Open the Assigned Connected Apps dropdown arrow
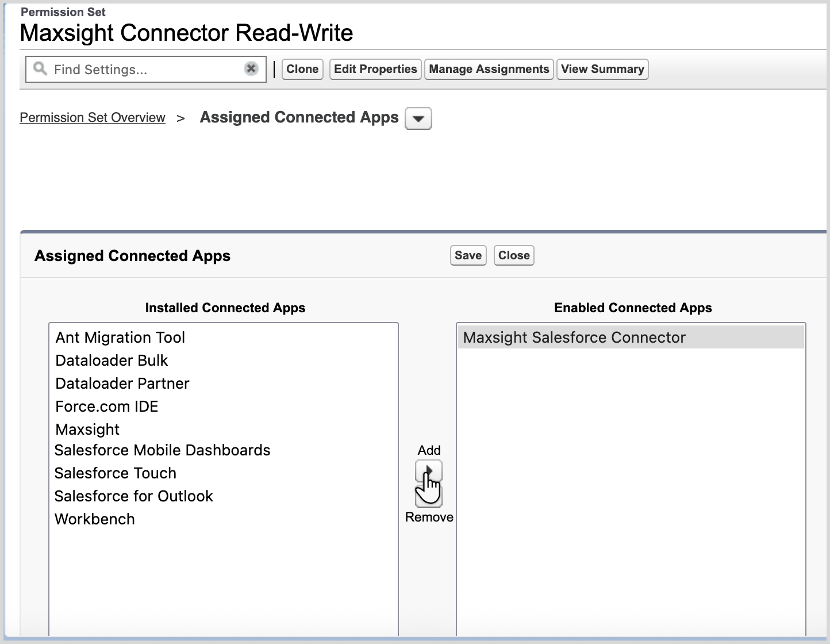Screen dimensions: 830x644 pos(418,118)
